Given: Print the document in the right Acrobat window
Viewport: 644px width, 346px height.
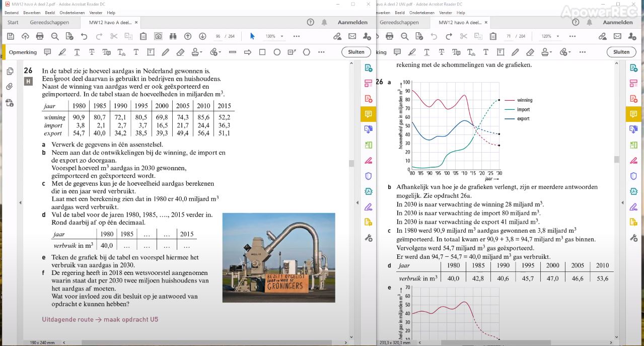Looking at the screenshot, I should click(390, 36).
